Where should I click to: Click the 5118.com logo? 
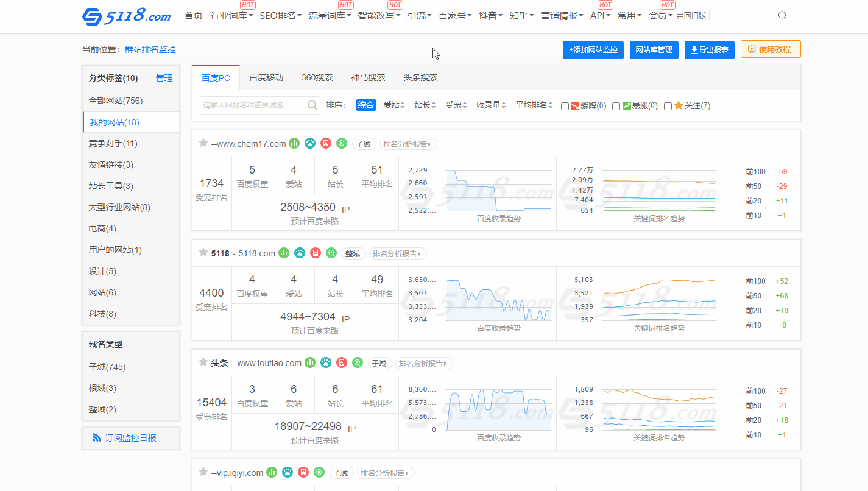(127, 16)
